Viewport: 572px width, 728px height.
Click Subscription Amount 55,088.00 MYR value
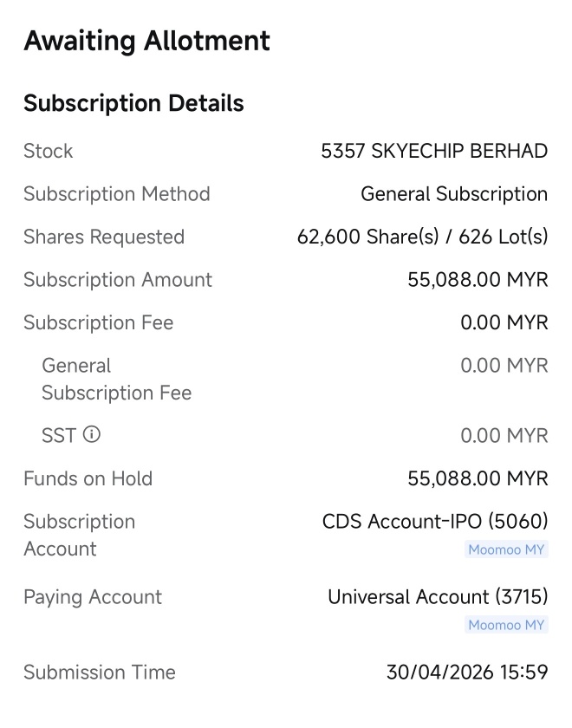pyautogui.click(x=478, y=279)
